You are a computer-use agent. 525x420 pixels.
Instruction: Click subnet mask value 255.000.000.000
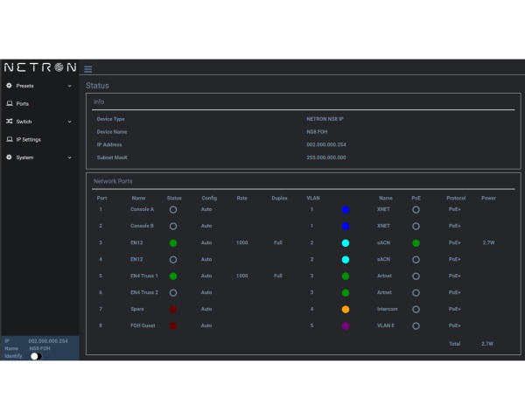[x=326, y=157]
